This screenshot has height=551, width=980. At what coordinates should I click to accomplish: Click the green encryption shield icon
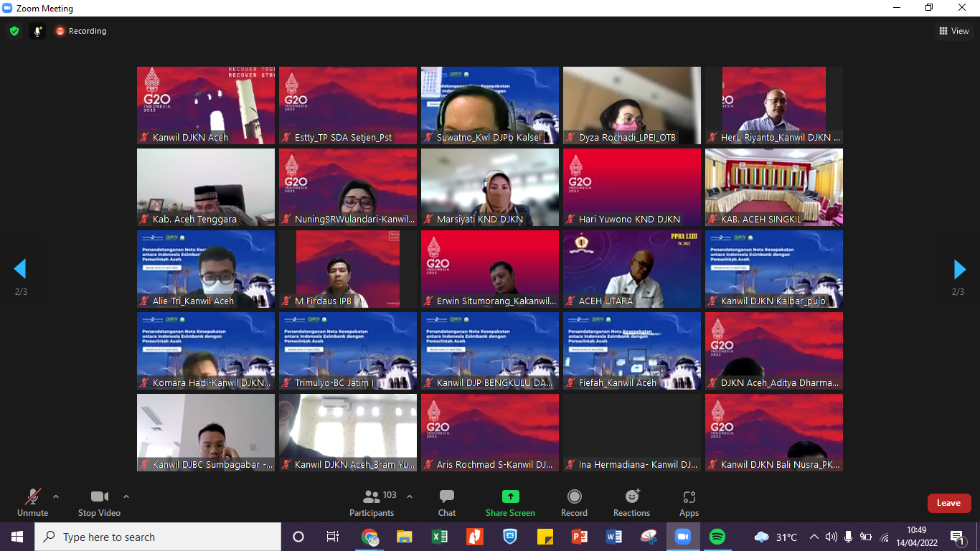pyautogui.click(x=14, y=31)
